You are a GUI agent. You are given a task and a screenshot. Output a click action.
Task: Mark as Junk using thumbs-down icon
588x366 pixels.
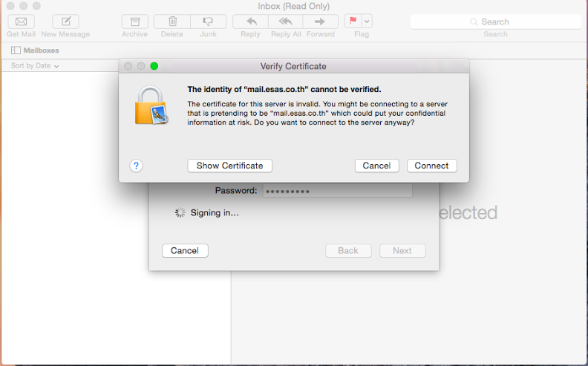(x=208, y=22)
